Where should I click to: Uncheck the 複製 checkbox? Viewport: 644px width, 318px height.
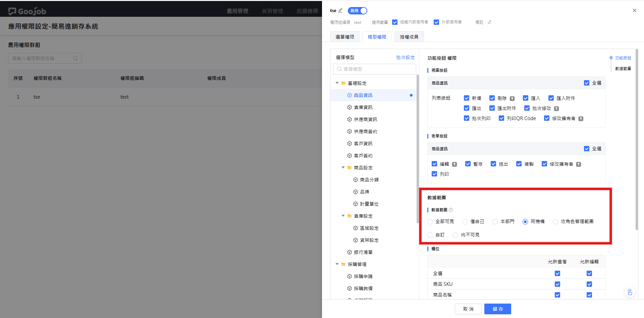point(519,164)
